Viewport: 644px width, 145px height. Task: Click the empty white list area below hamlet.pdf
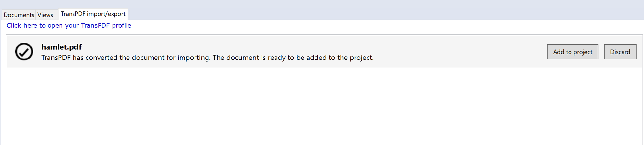tap(324, 106)
